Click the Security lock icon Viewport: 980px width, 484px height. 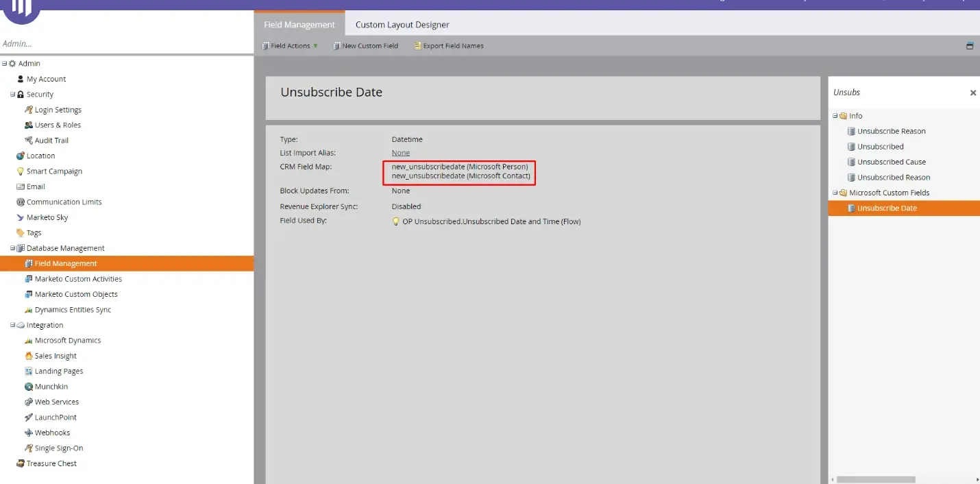pyautogui.click(x=21, y=95)
